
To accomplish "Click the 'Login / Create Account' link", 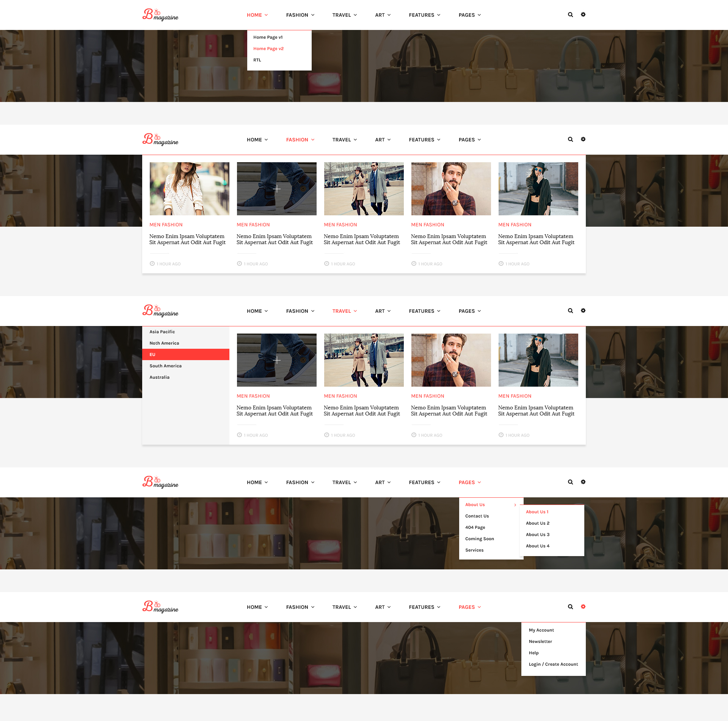I will (x=553, y=664).
